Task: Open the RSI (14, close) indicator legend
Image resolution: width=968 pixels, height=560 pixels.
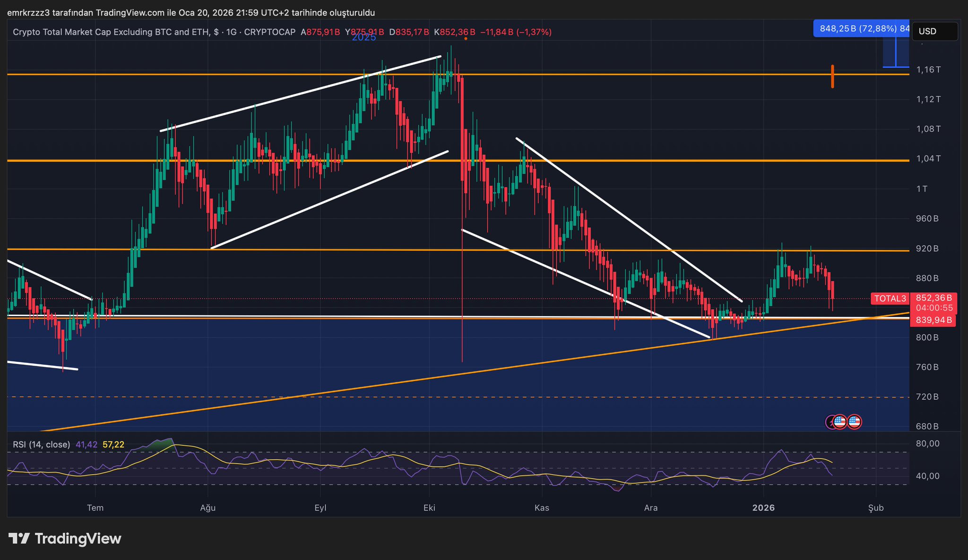Action: [42, 444]
